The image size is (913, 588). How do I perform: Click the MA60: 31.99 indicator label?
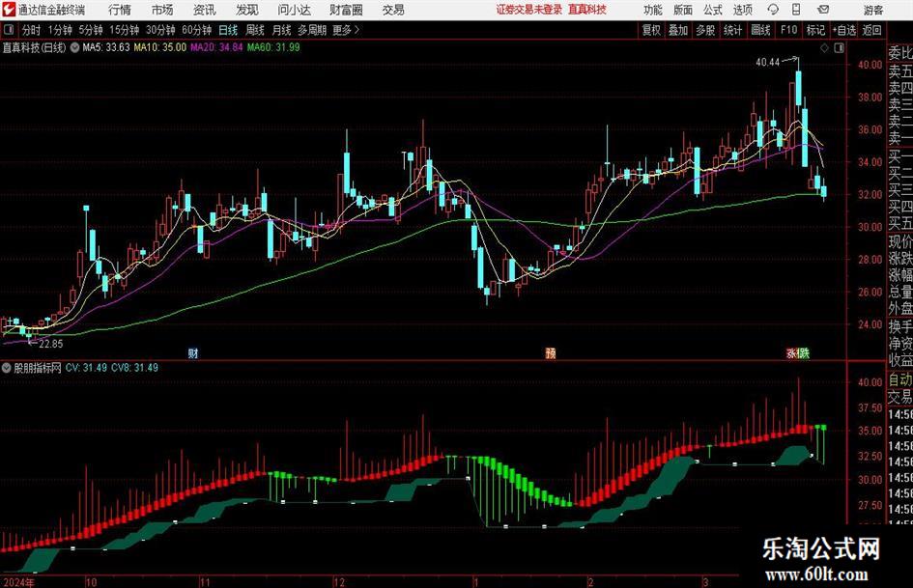pyautogui.click(x=273, y=47)
